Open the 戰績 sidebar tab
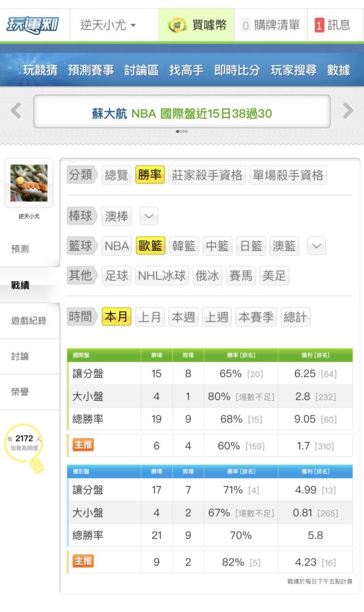Screen dimensions: 364x612 click(x=20, y=285)
